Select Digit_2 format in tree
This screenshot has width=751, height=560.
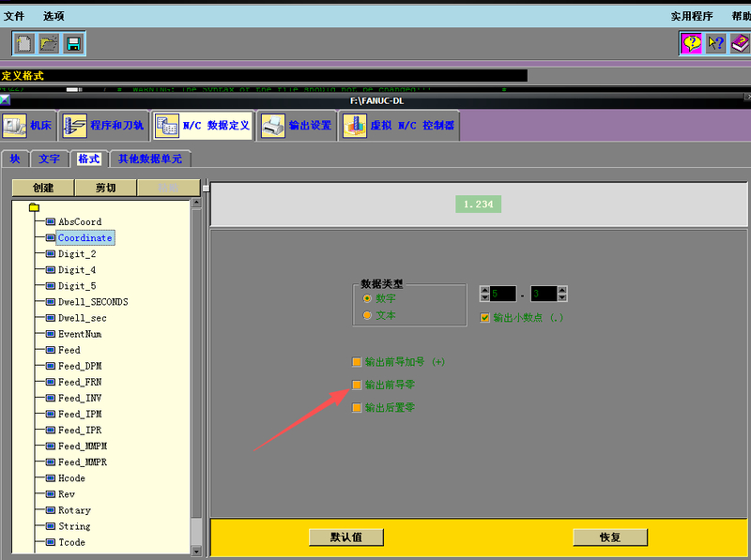[x=77, y=254]
